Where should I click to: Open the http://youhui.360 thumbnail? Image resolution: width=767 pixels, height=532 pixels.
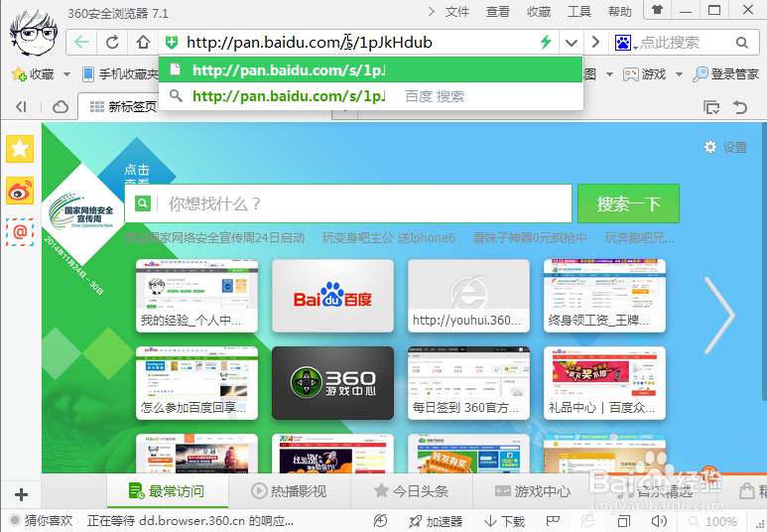[x=469, y=296]
